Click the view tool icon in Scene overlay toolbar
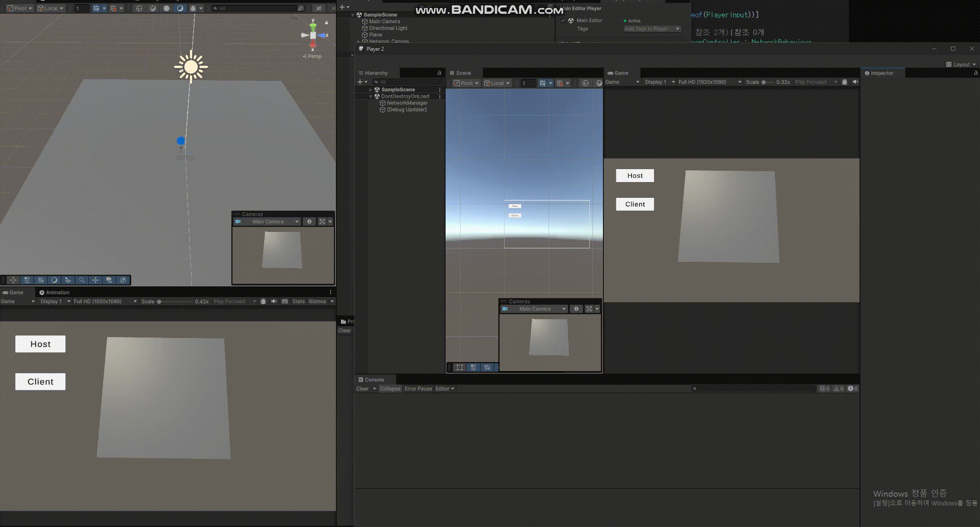980x527 pixels. point(13,280)
